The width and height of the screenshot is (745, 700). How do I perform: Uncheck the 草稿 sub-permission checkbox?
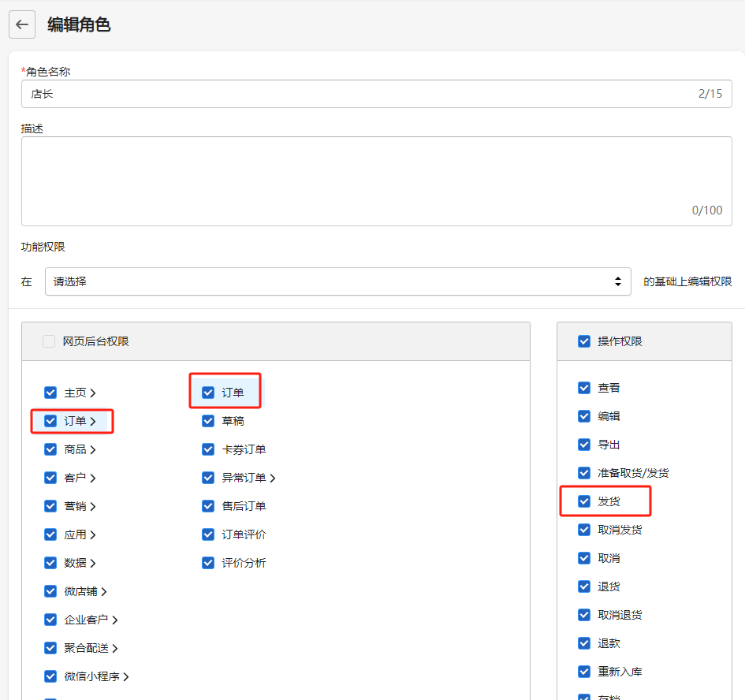pyautogui.click(x=208, y=421)
